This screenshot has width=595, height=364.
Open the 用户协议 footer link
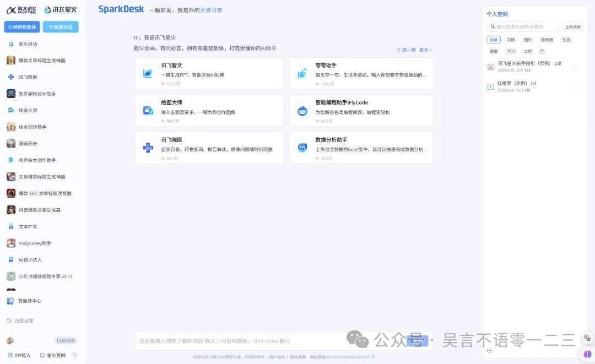point(277,357)
